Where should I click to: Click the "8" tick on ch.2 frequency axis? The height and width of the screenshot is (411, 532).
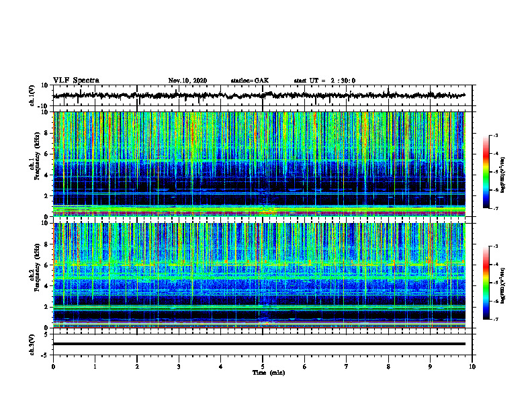[46, 244]
